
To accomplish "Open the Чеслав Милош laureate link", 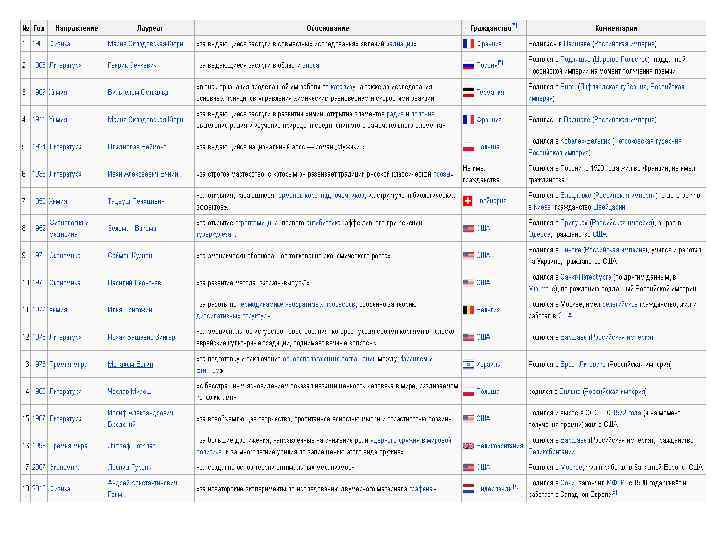I will pyautogui.click(x=129, y=392).
